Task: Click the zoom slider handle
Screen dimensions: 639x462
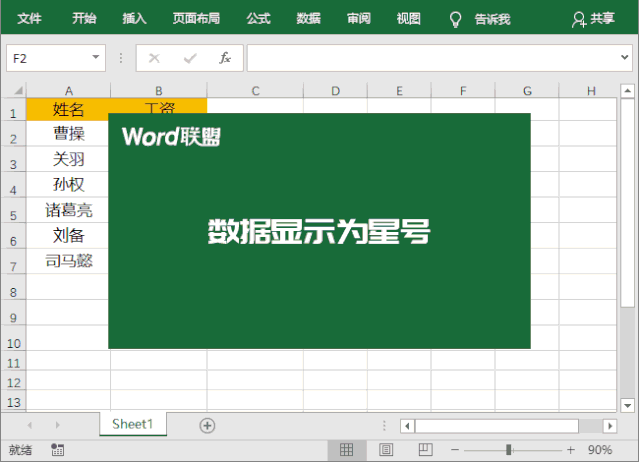Action: (x=508, y=450)
